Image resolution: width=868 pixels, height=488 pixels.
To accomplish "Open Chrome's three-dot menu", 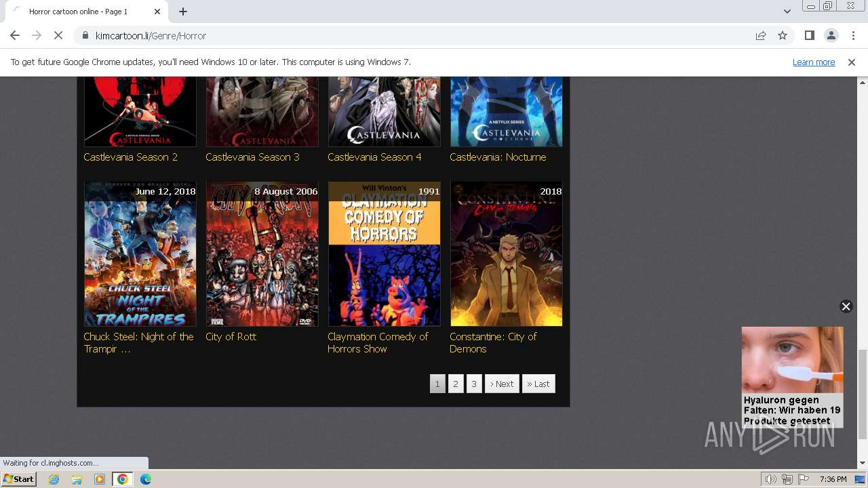I will [x=853, y=35].
